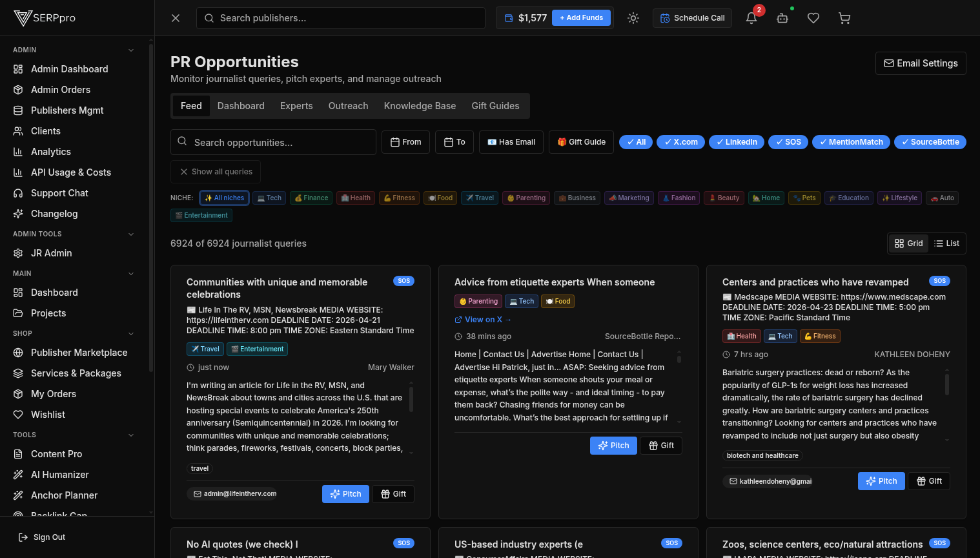Collapse the TOOLS sidebar section
The height and width of the screenshot is (558, 980).
[131, 435]
